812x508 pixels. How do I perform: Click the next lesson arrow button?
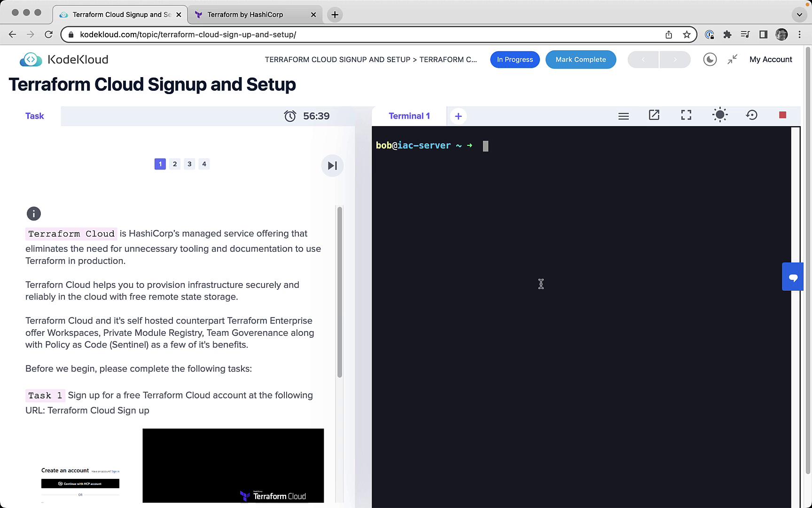click(x=675, y=60)
